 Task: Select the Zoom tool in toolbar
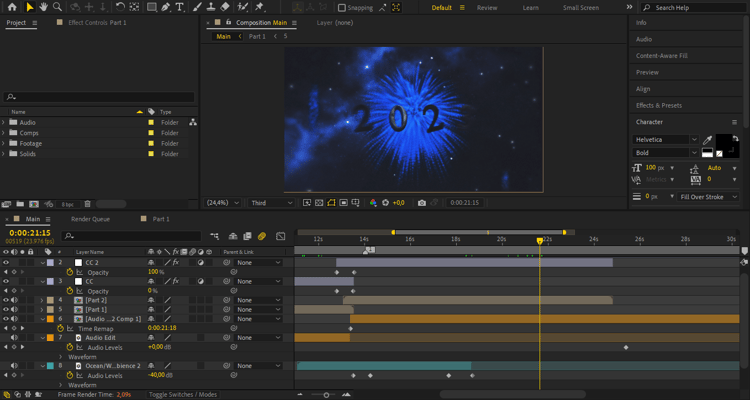point(58,7)
